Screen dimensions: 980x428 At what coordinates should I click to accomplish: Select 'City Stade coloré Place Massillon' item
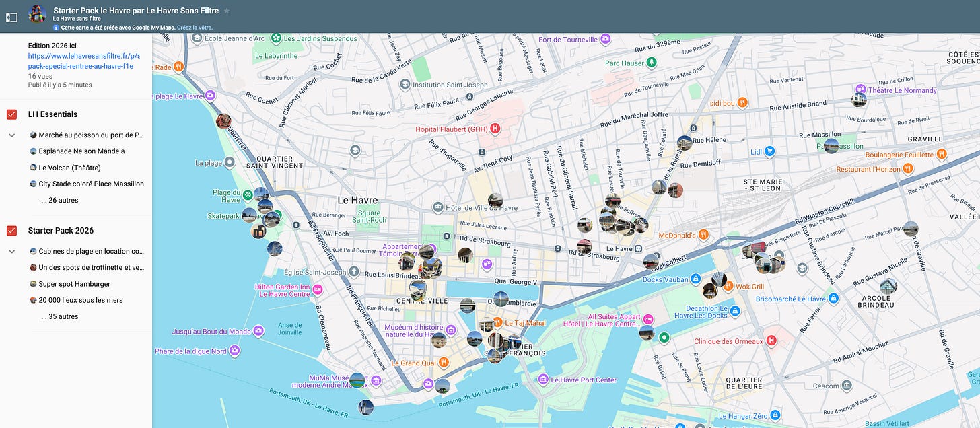[x=86, y=184]
